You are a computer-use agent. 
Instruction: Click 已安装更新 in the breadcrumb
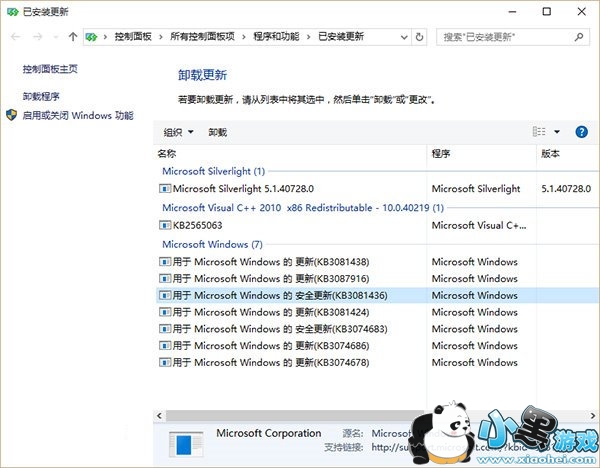tap(341, 37)
